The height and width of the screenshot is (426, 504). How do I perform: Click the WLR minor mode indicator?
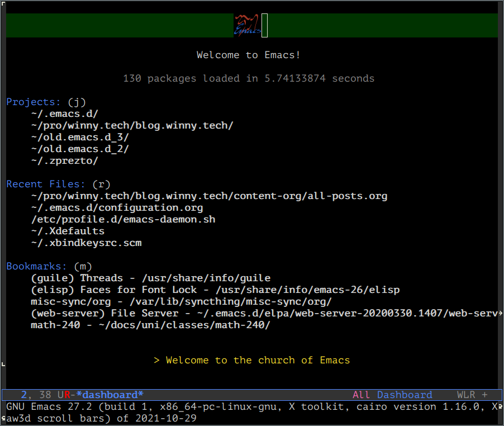(x=466, y=395)
